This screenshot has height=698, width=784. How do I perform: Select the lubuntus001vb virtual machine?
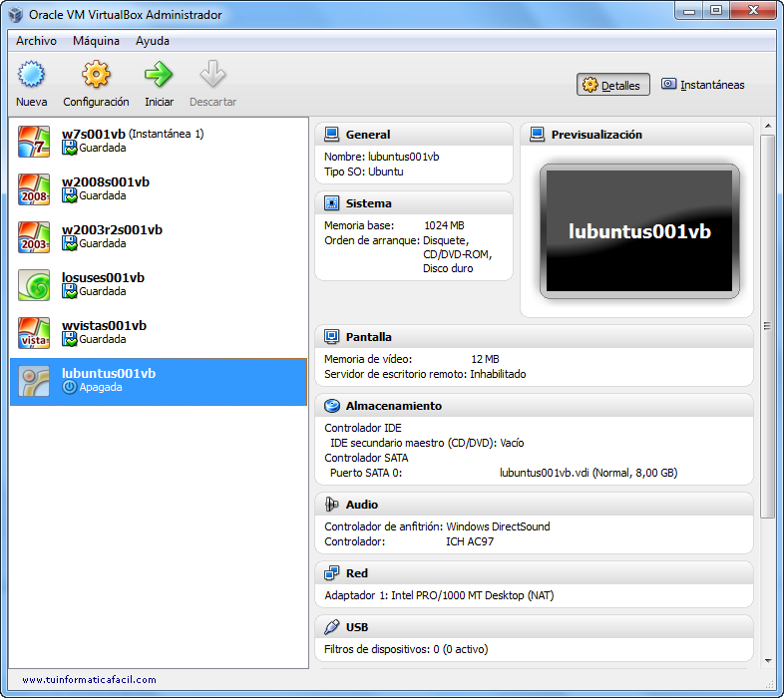pos(159,381)
